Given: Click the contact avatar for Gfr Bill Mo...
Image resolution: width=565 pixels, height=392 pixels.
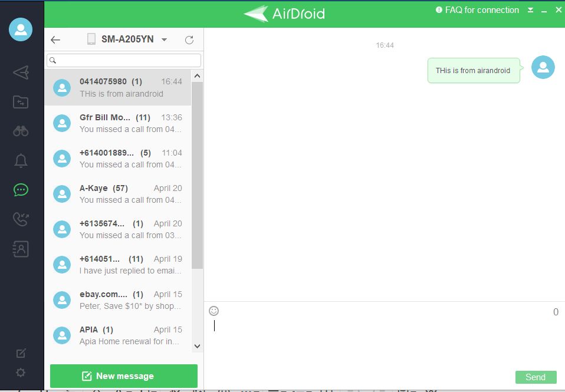Looking at the screenshot, I should tap(62, 123).
